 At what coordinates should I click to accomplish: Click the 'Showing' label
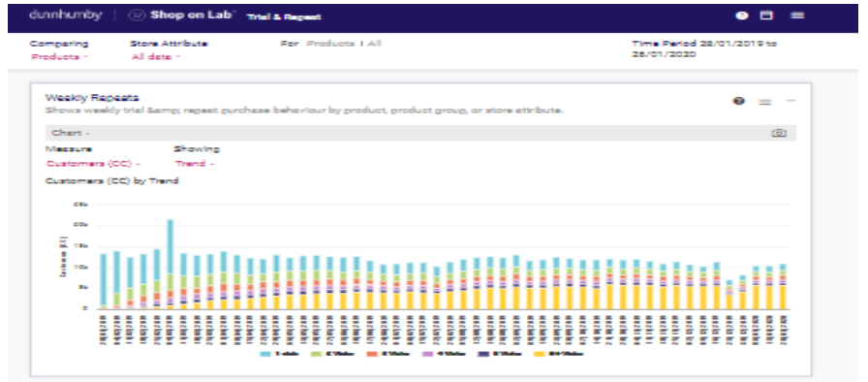[x=197, y=149]
